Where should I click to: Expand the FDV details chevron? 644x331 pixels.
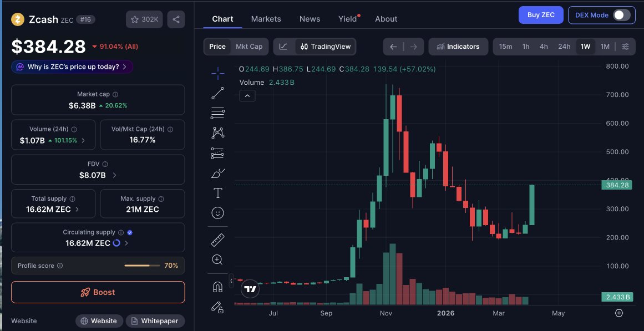tap(114, 175)
